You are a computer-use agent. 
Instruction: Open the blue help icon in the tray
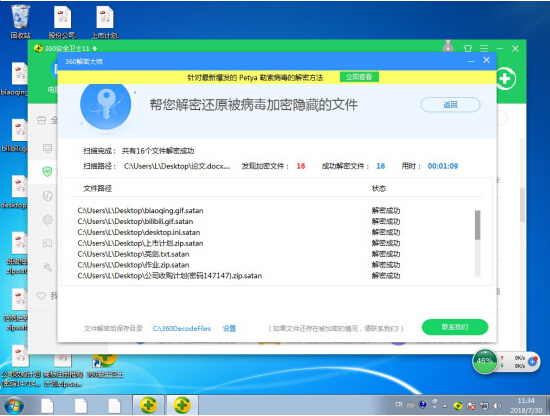(x=423, y=405)
